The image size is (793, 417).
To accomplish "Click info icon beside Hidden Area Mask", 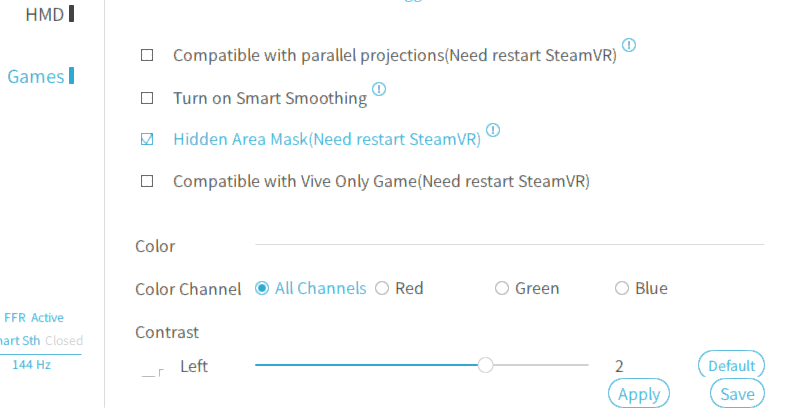I will click(493, 130).
